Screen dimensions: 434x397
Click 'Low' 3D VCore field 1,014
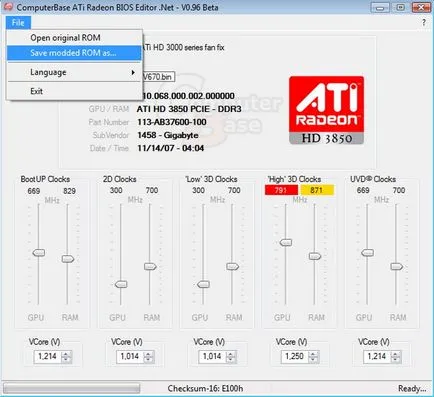(212, 357)
